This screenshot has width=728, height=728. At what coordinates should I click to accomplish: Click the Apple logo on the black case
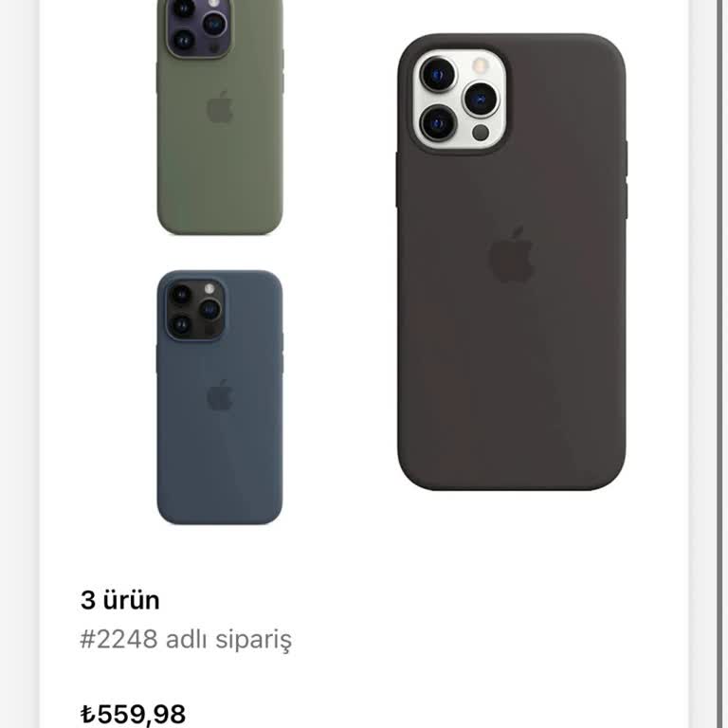click(512, 256)
